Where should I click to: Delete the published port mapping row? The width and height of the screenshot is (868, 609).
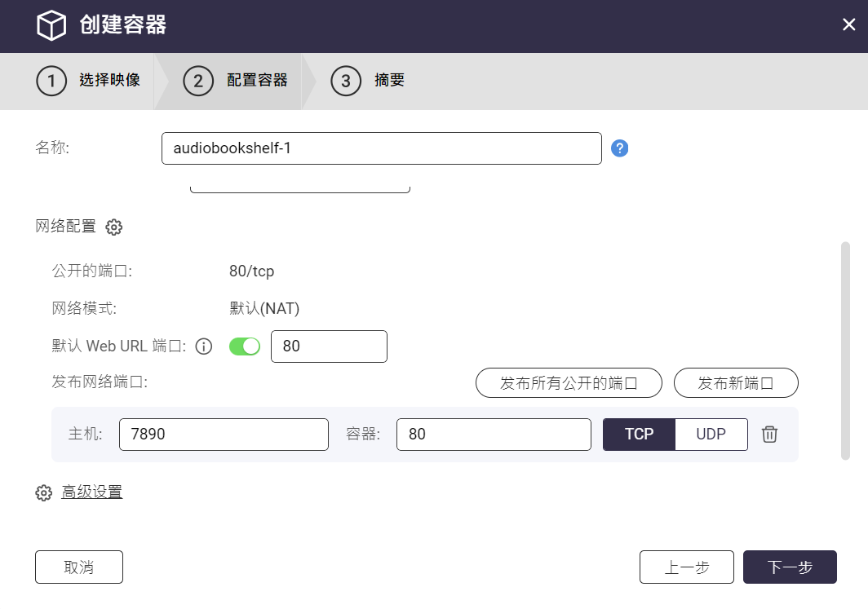pos(769,435)
